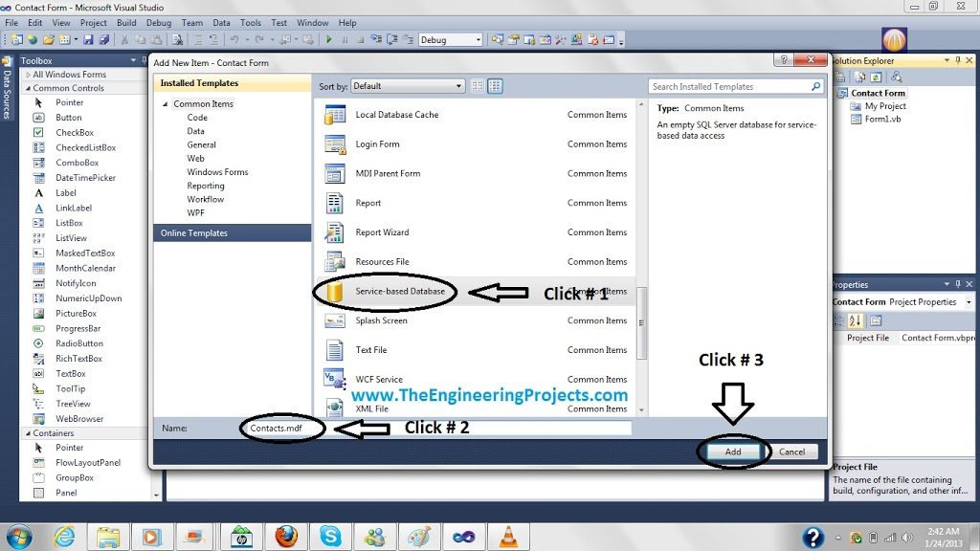The width and height of the screenshot is (980, 551).
Task: Click the Start Debugging green arrow on the toolbar
Action: pyautogui.click(x=326, y=39)
